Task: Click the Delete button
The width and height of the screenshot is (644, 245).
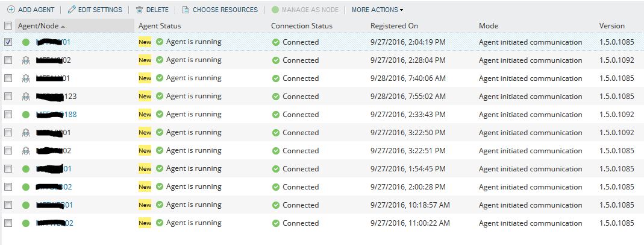Action: [152, 10]
